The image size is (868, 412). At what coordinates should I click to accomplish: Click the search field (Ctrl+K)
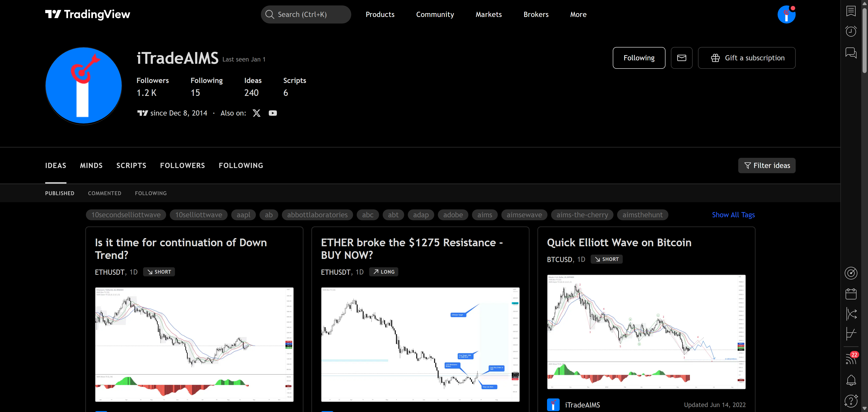click(x=306, y=14)
